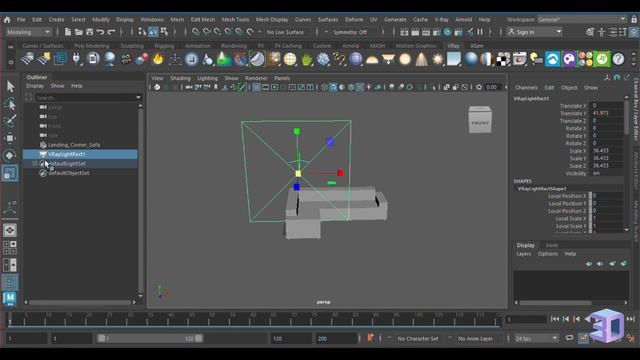The height and width of the screenshot is (360, 640).
Task: Select the Lasso tool
Action: (x=10, y=104)
